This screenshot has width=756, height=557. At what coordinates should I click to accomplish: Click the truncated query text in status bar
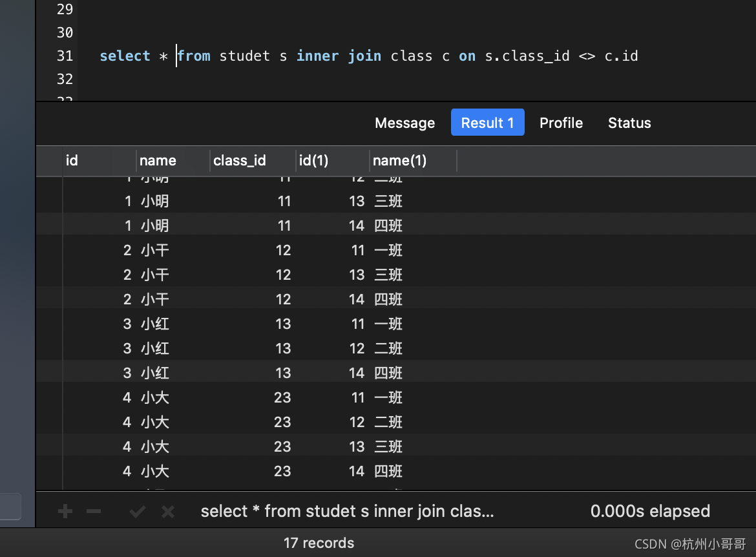[x=347, y=511]
